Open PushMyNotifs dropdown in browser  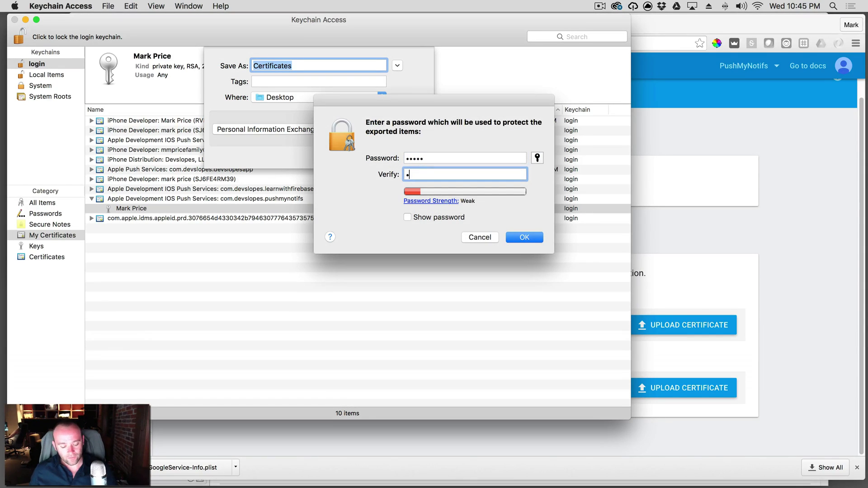coord(749,66)
